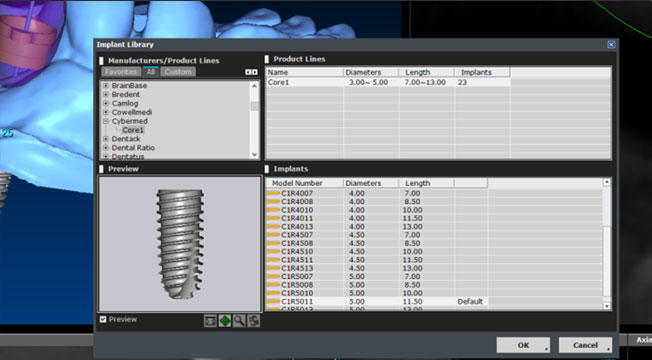
Task: Click the Implants list vertical scrollbar
Action: pyautogui.click(x=607, y=244)
